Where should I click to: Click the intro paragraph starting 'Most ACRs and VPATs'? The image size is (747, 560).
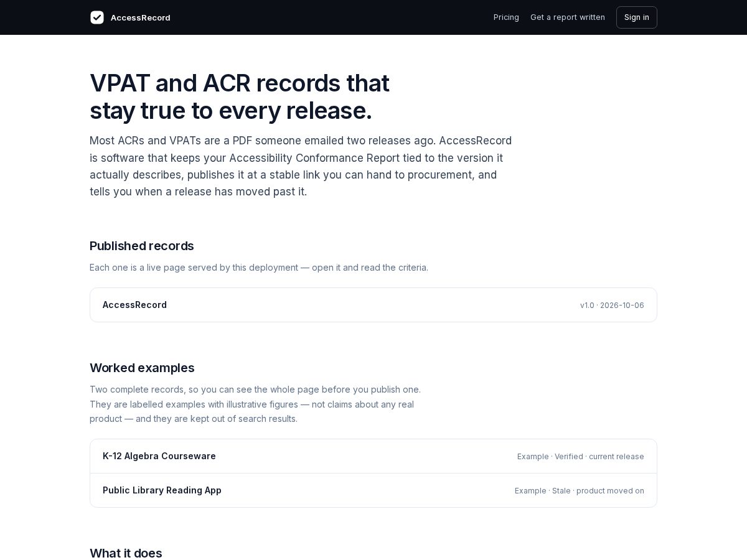(301, 166)
